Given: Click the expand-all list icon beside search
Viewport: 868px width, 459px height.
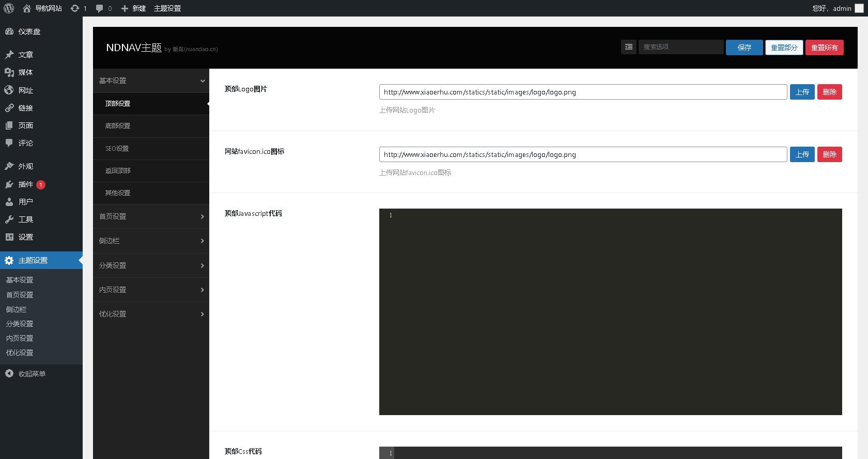Looking at the screenshot, I should [x=629, y=47].
